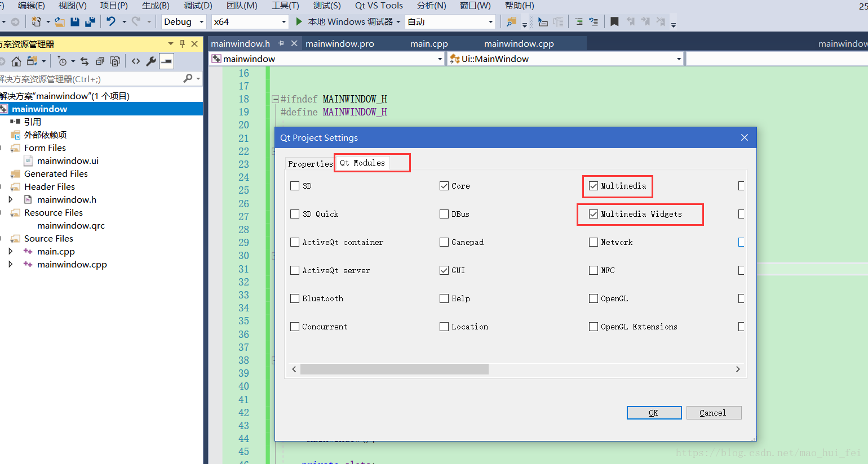Click the right scroll arrow in modules list
Image resolution: width=868 pixels, height=464 pixels.
(738, 369)
